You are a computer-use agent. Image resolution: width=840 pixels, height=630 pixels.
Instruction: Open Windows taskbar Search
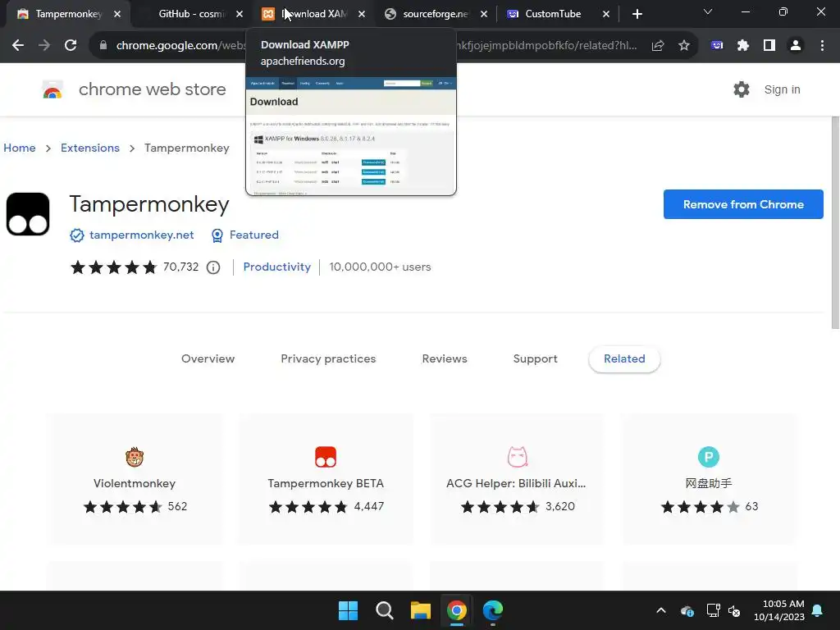[x=385, y=610]
